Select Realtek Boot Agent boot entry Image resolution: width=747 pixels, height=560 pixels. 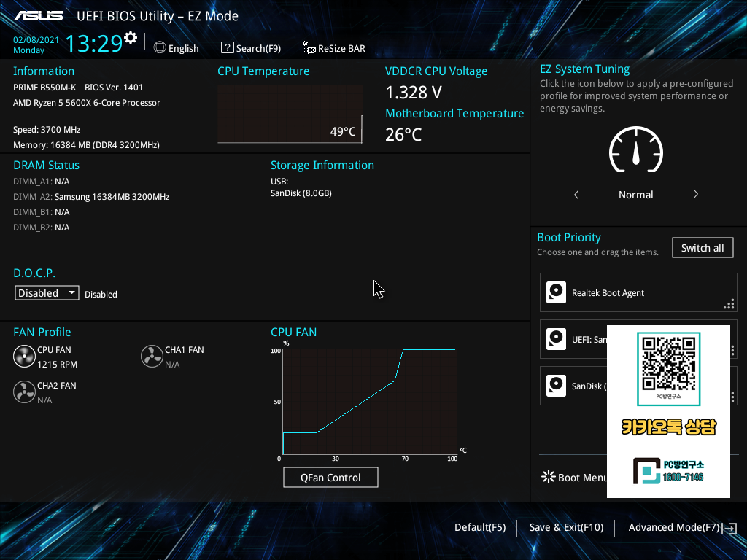pyautogui.click(x=638, y=292)
